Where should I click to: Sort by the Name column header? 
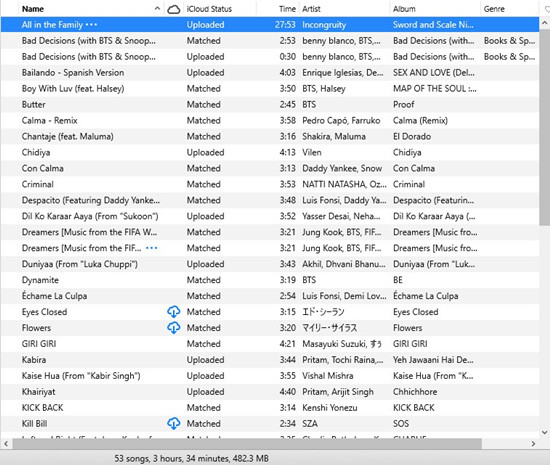33,9
